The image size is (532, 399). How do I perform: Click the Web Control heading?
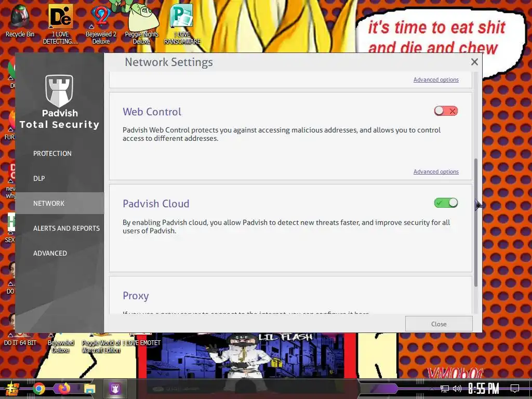pos(152,112)
